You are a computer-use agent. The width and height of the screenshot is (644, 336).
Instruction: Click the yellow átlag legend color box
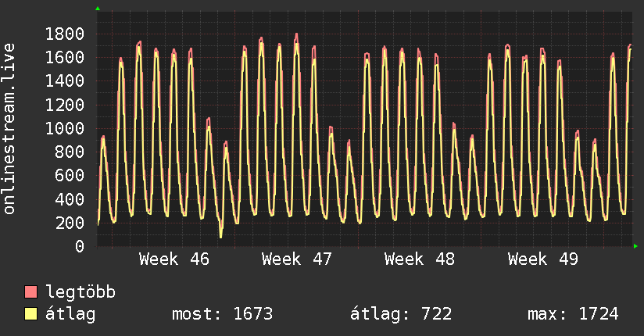coord(30,314)
